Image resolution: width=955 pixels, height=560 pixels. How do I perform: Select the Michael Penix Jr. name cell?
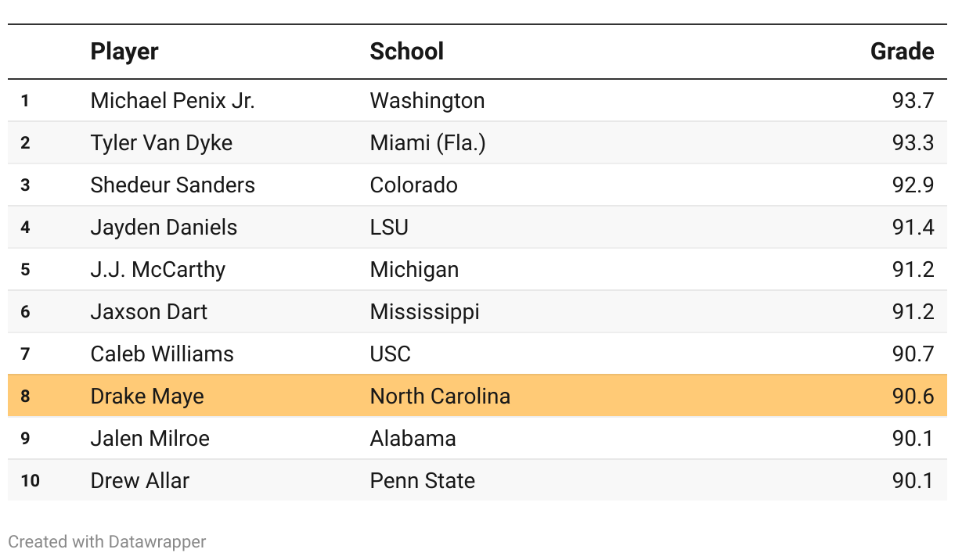tap(172, 101)
